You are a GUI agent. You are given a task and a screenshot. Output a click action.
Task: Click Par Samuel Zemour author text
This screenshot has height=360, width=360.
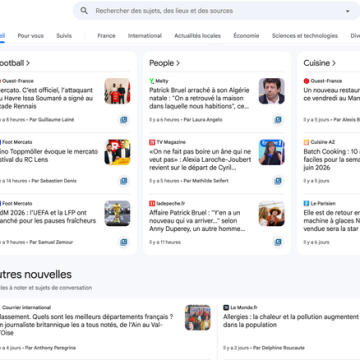pyautogui.click(x=51, y=242)
